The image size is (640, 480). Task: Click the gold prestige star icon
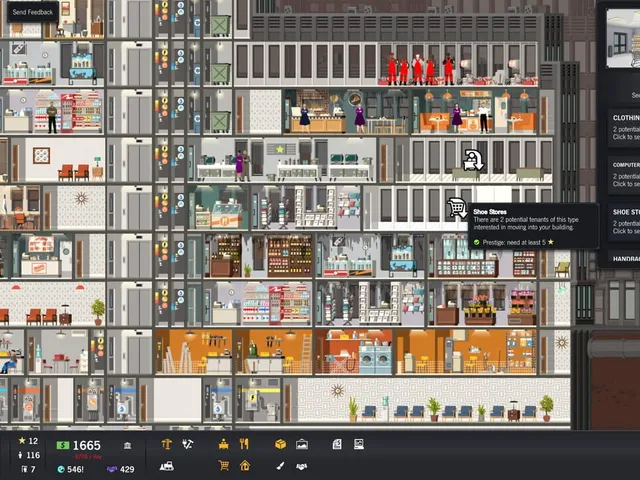pos(22,440)
